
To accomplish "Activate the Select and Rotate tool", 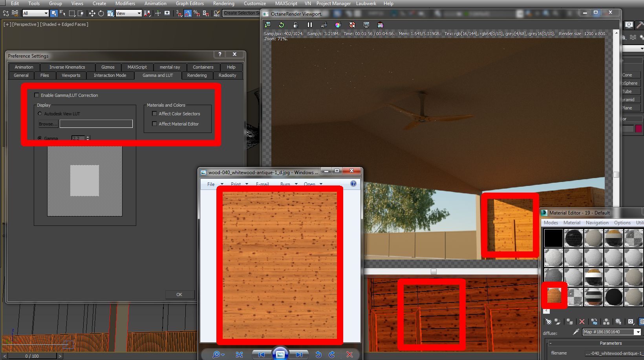I will tap(101, 13).
